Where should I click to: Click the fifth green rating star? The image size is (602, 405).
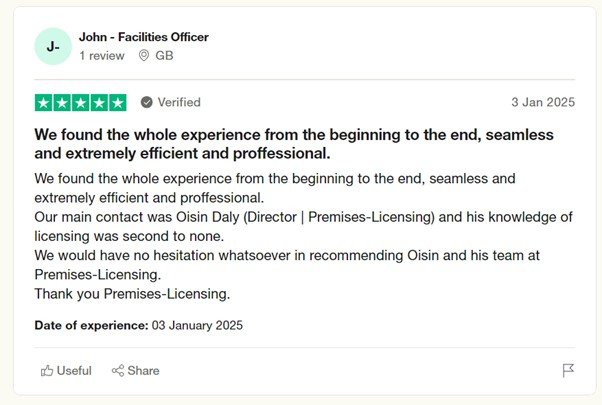[x=117, y=102]
